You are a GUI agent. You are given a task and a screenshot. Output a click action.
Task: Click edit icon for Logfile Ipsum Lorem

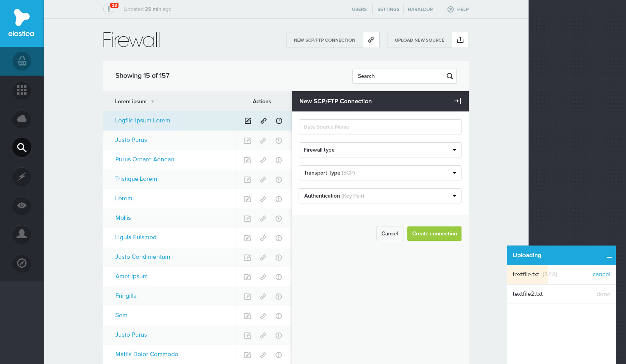pyautogui.click(x=248, y=121)
